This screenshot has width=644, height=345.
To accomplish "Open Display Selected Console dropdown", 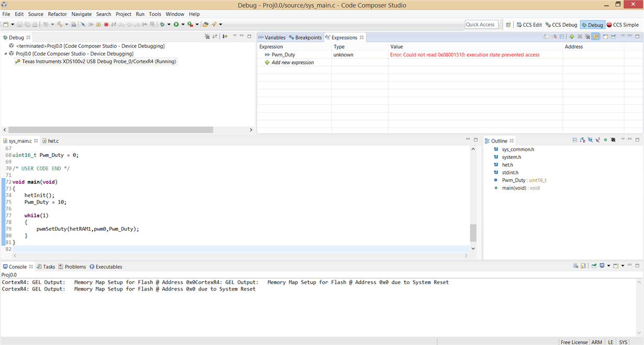I will coord(608,266).
